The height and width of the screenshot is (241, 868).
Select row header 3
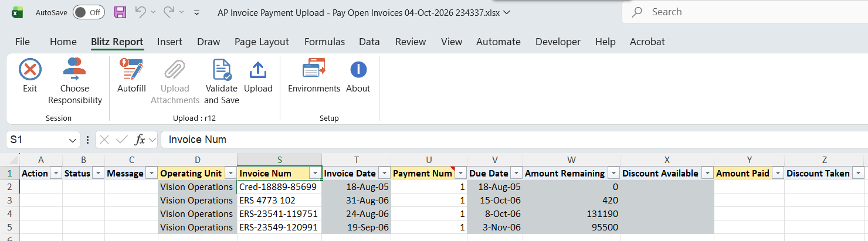point(9,201)
